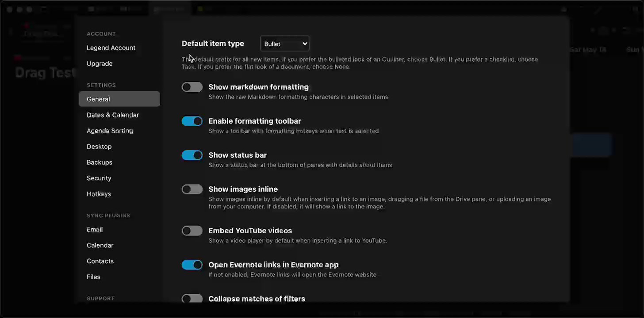Image resolution: width=644 pixels, height=318 pixels.
Task: Enable Show markdown formatting toggle
Action: [192, 87]
